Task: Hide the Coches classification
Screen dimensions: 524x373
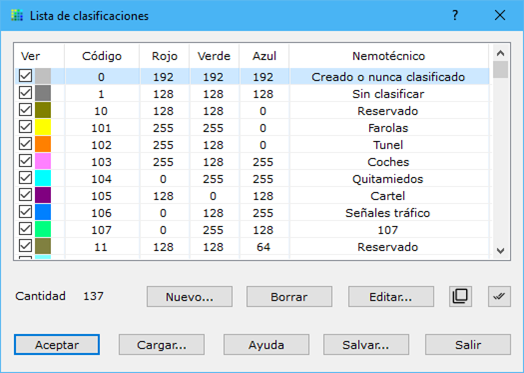Action: (25, 161)
